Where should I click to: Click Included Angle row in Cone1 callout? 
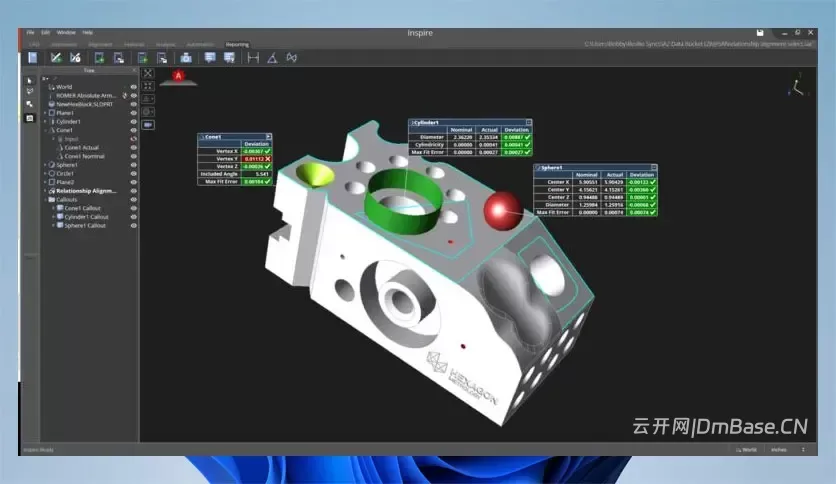[235, 174]
